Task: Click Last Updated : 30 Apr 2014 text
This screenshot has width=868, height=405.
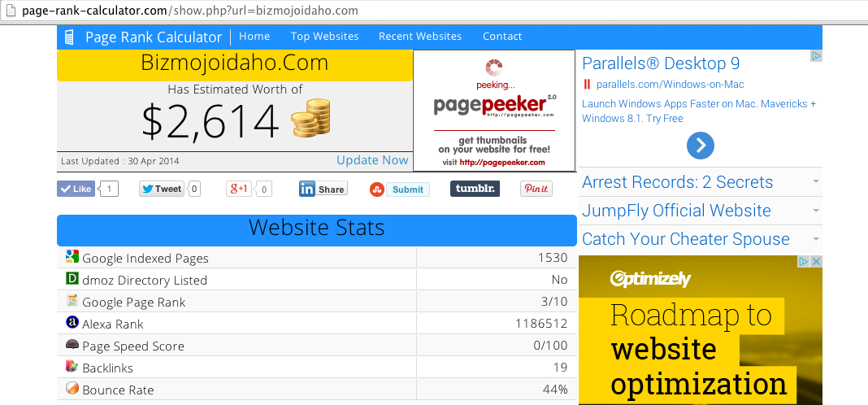Action: pos(120,161)
